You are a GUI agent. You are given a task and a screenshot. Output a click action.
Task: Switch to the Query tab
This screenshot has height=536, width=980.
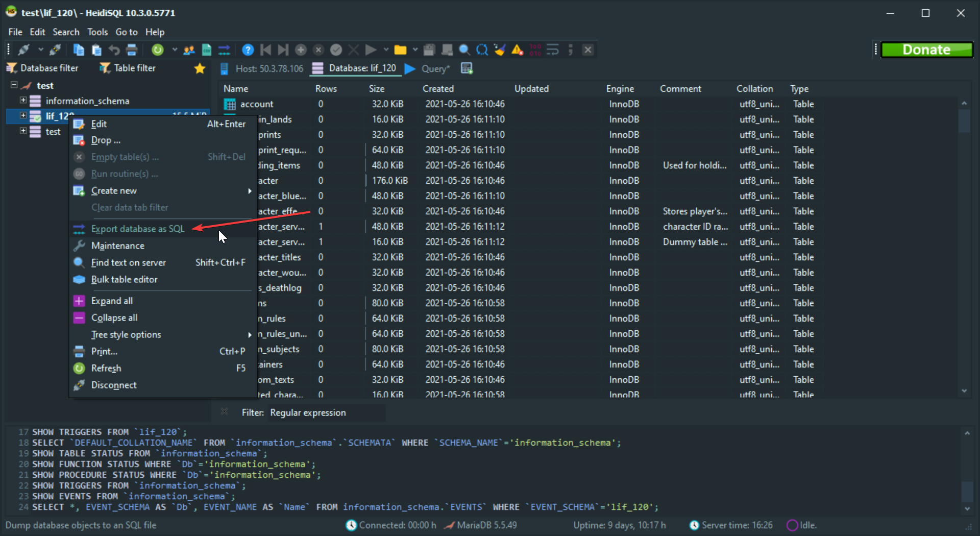pyautogui.click(x=435, y=68)
